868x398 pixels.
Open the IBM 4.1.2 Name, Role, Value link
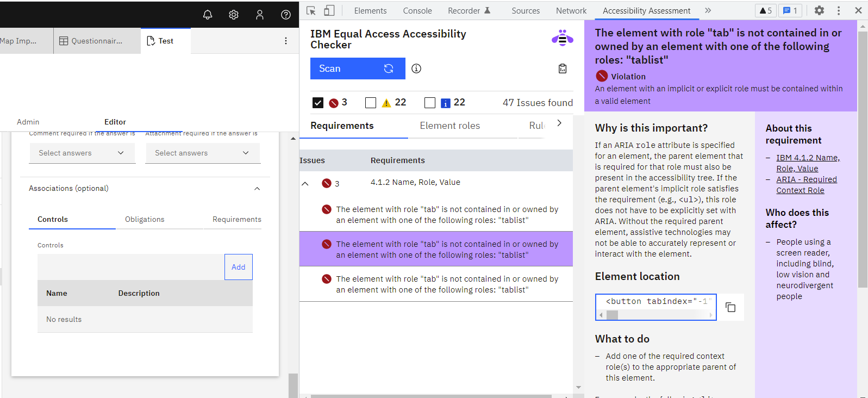click(808, 163)
